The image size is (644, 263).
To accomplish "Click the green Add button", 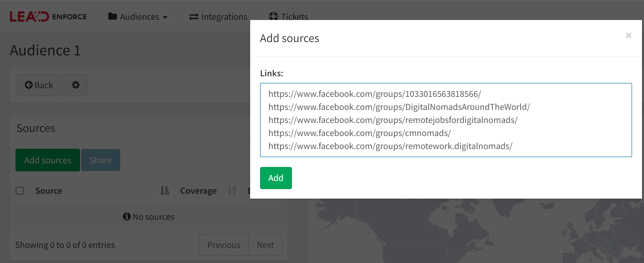I will 276,178.
